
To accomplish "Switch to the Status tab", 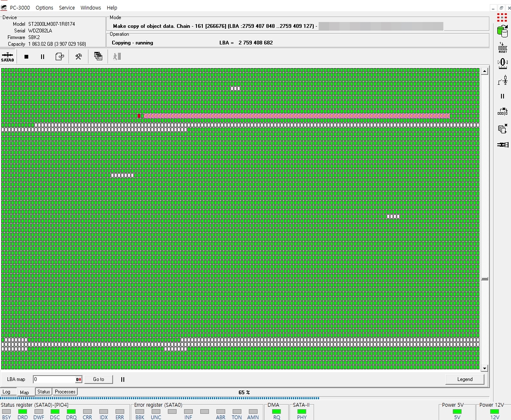I will click(x=44, y=392).
